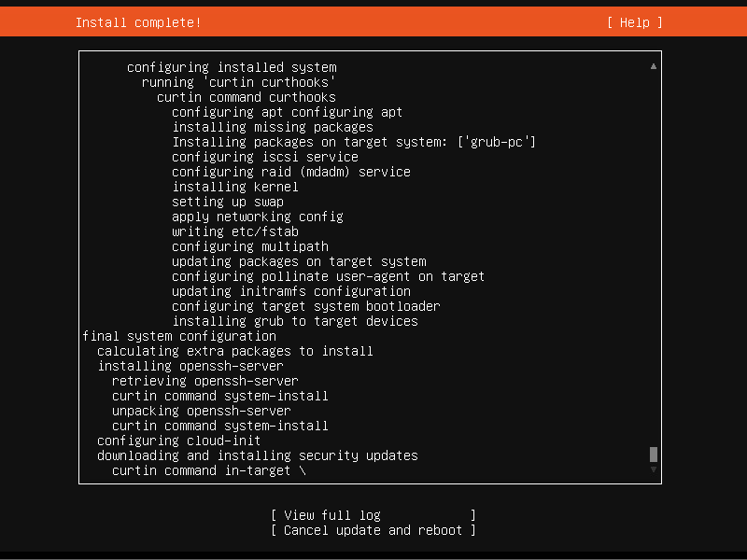Select the 'writing etc/fstab' line

click(x=235, y=231)
